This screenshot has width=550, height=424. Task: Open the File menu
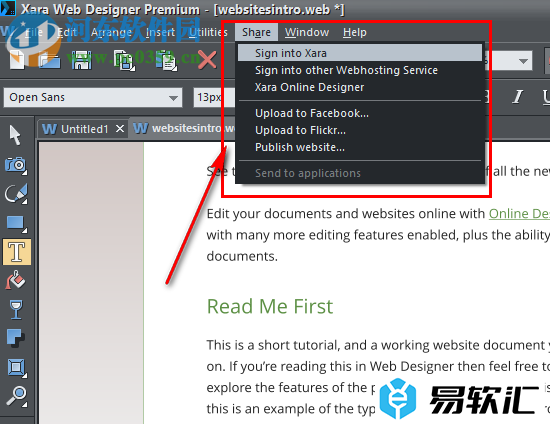(x=34, y=32)
